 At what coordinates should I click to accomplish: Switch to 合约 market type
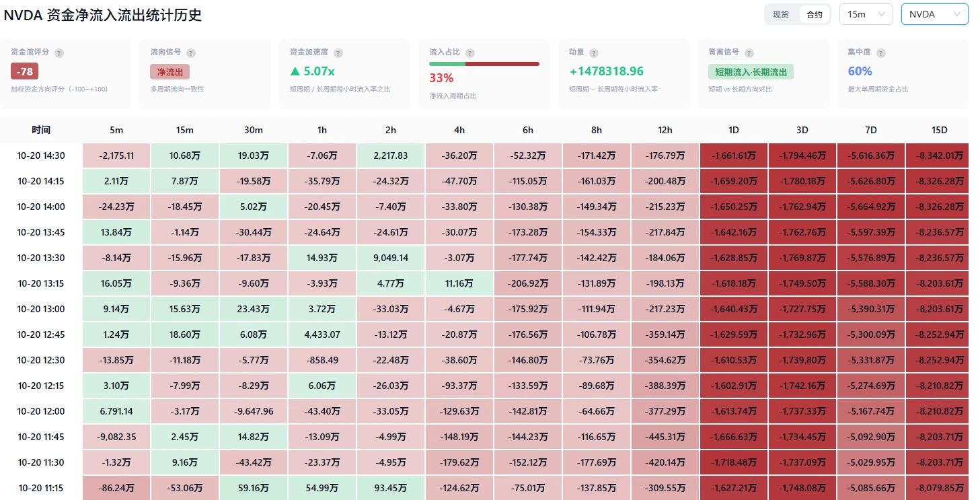click(x=814, y=14)
